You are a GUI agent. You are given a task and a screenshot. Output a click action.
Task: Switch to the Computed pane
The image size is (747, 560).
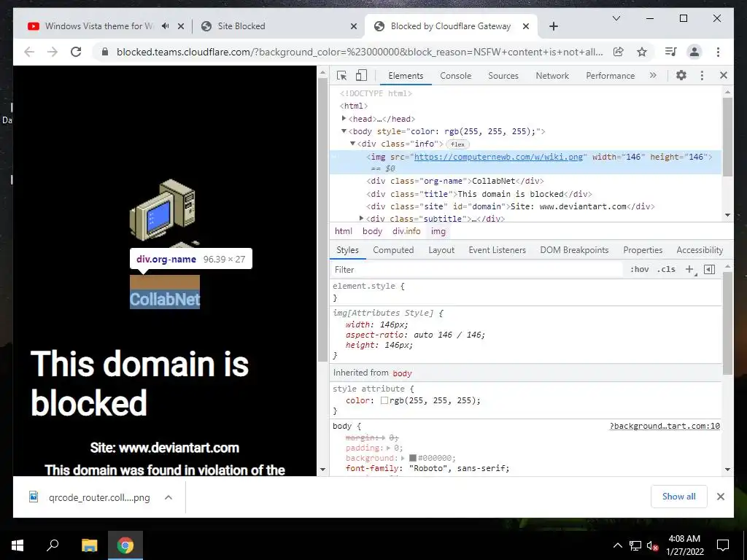(393, 250)
